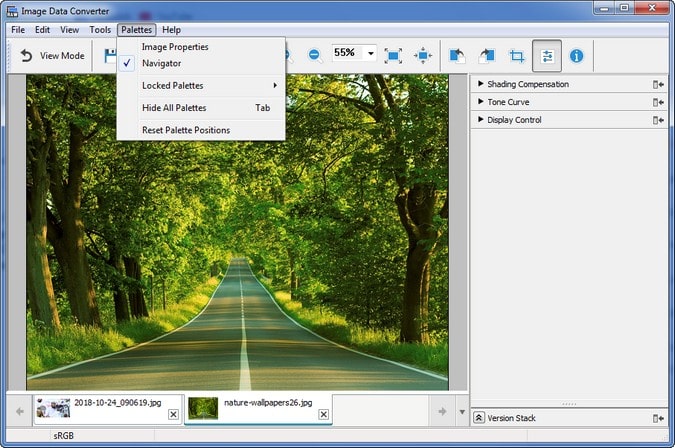The width and height of the screenshot is (675, 448).
Task: Undock the Version Stack palette
Action: 658,418
